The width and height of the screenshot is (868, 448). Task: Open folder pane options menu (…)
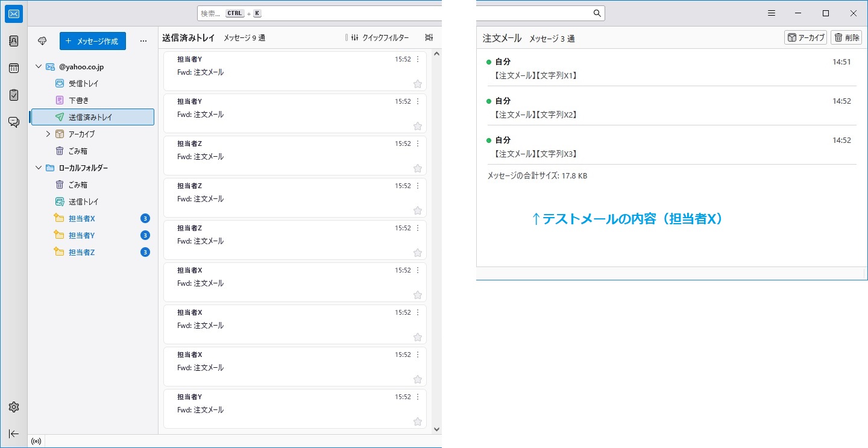click(x=143, y=41)
